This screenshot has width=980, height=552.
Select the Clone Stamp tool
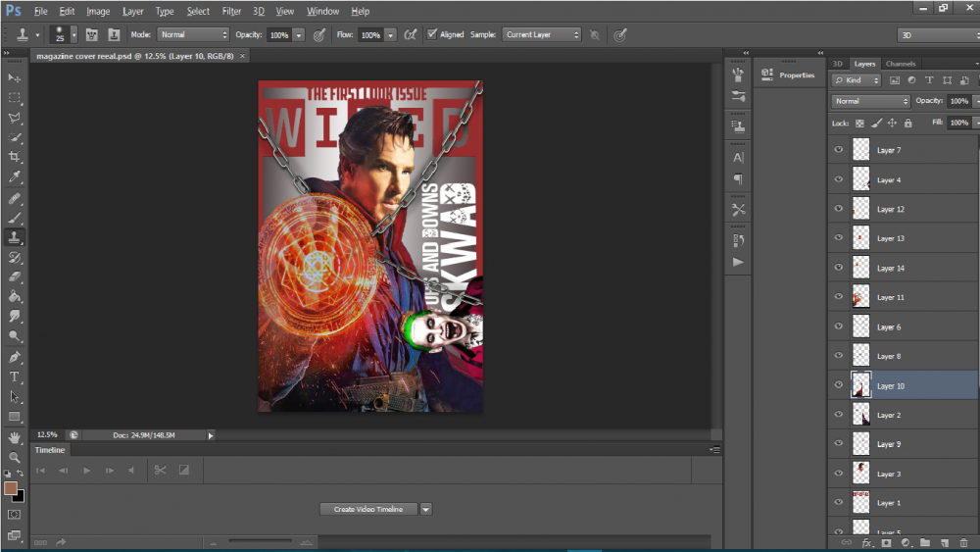pyautogui.click(x=15, y=237)
